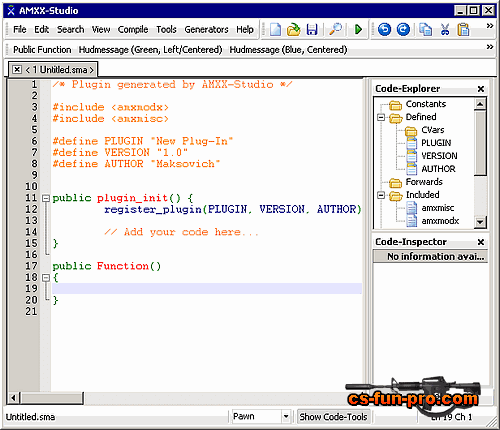The width and height of the screenshot is (500, 430).
Task: Open a file using the folder icon
Action: [293, 30]
